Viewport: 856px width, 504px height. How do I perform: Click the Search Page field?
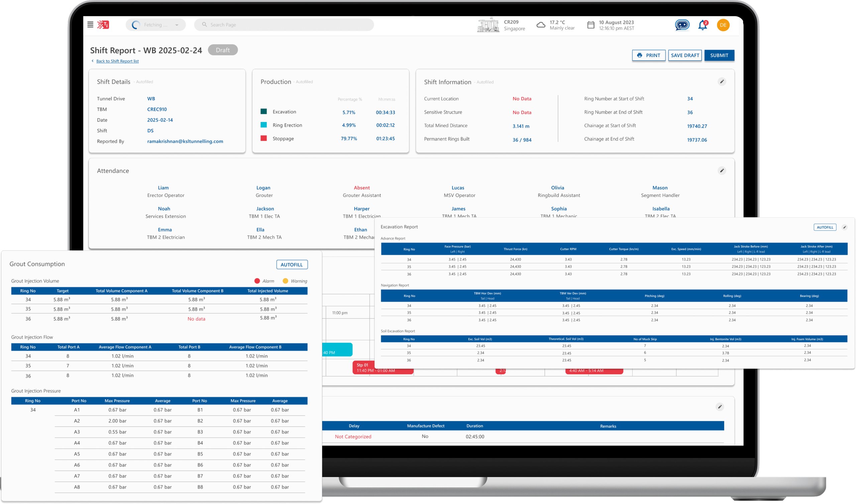(x=284, y=25)
